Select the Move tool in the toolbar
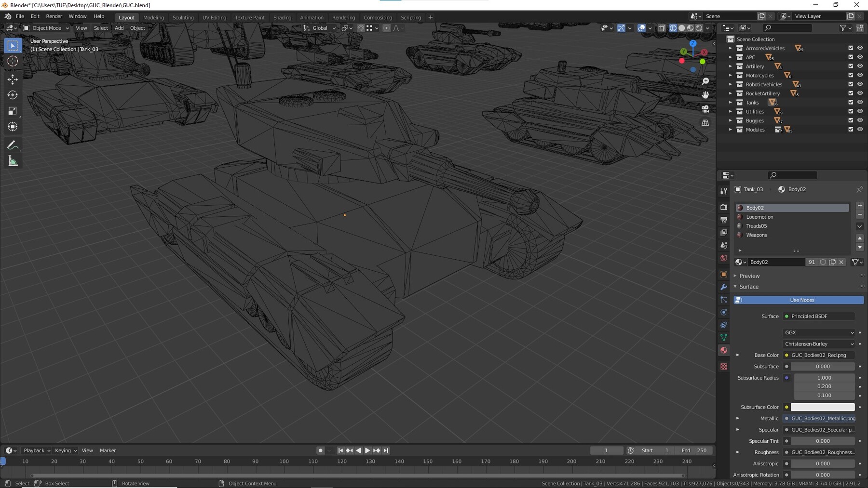This screenshot has width=868, height=488. (x=13, y=79)
